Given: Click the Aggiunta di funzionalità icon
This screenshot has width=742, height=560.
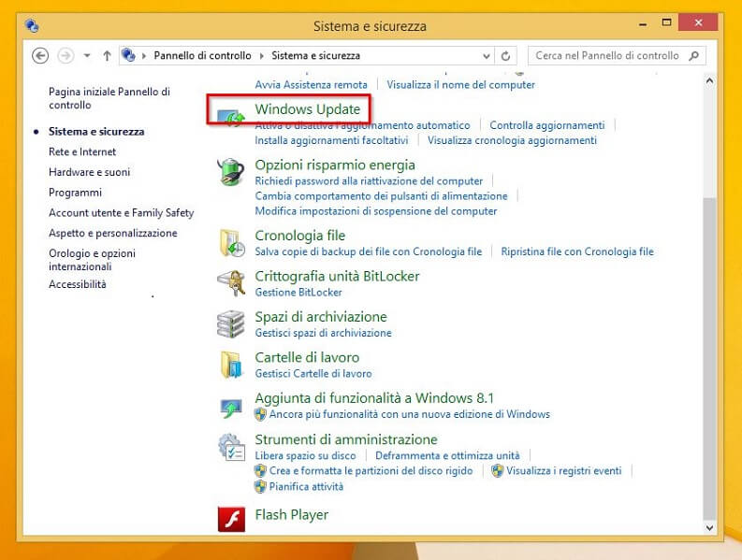Looking at the screenshot, I should point(230,406).
